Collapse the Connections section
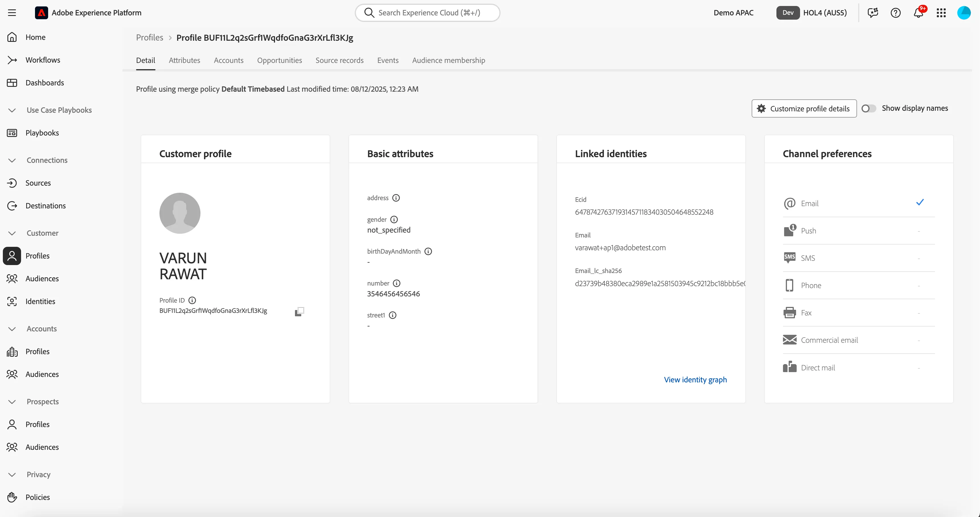The width and height of the screenshot is (980, 517). [x=12, y=160]
